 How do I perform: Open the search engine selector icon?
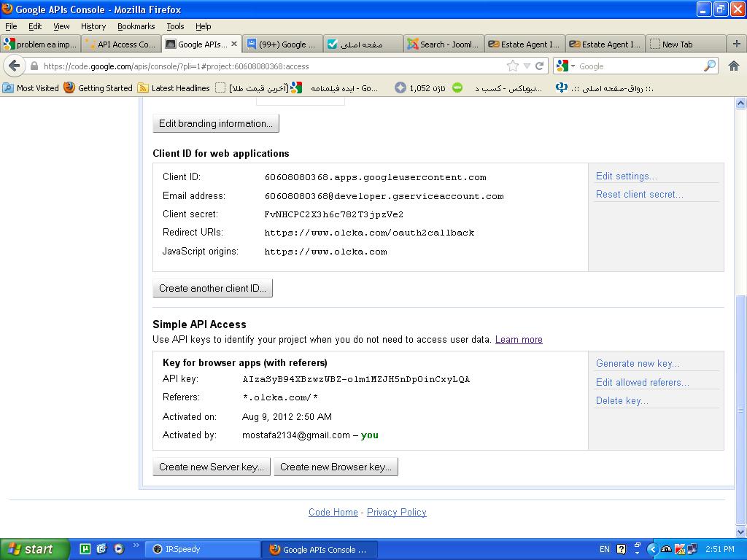click(565, 66)
